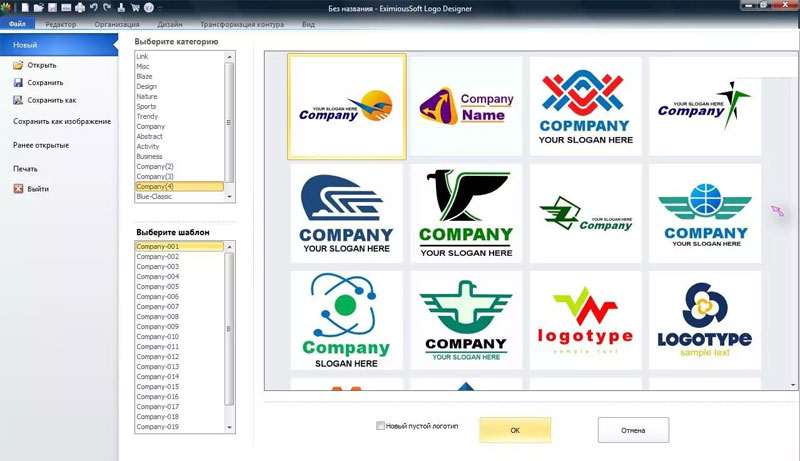Open the Файл tab
Screen dimensions: 800x461
(17, 24)
